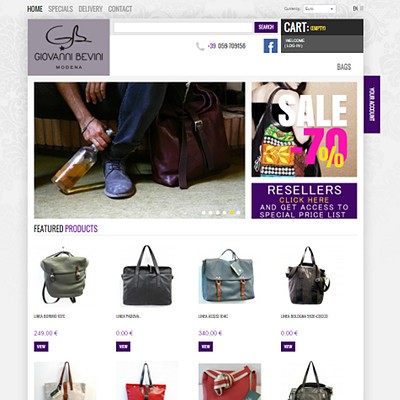Open the Facebook page icon
The height and width of the screenshot is (400, 400).
click(x=270, y=46)
